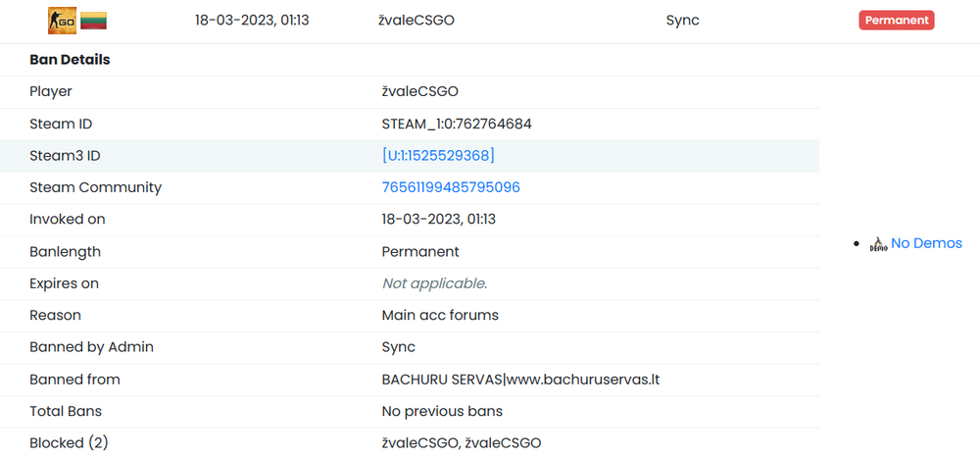
Task: Click the Banlength value Permanent
Action: pyautogui.click(x=420, y=251)
